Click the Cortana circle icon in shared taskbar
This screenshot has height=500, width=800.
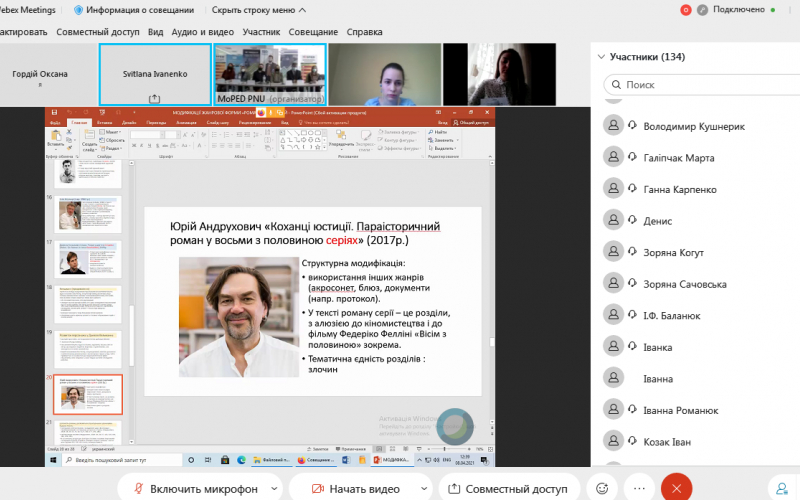[191, 460]
